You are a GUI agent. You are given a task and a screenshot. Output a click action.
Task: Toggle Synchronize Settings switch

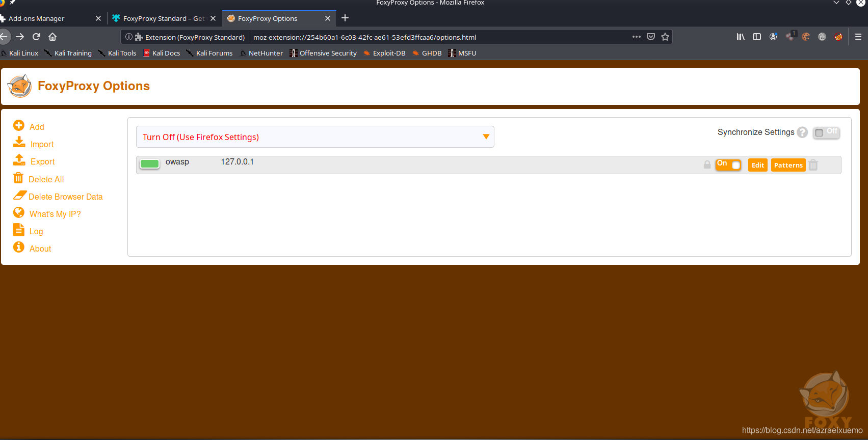coord(826,132)
